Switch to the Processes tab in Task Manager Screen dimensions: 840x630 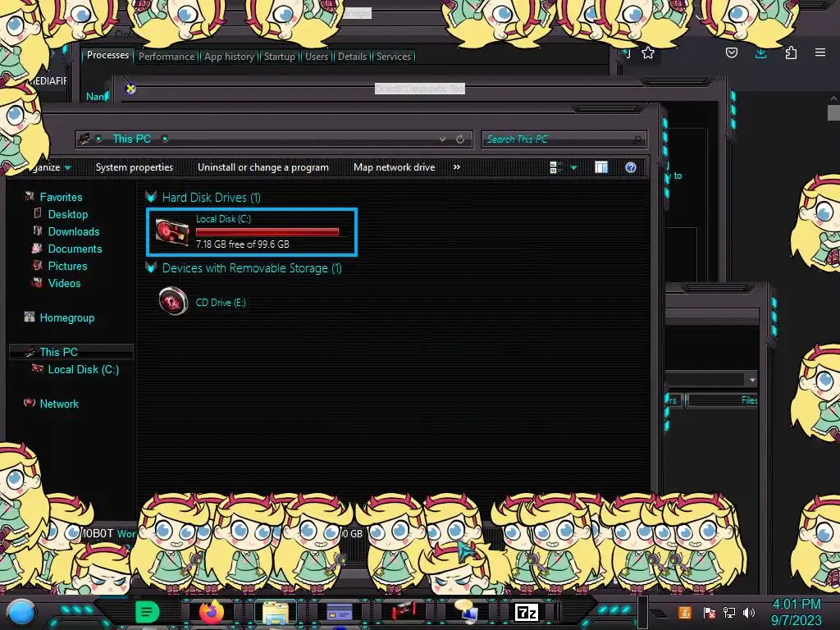[x=107, y=55]
